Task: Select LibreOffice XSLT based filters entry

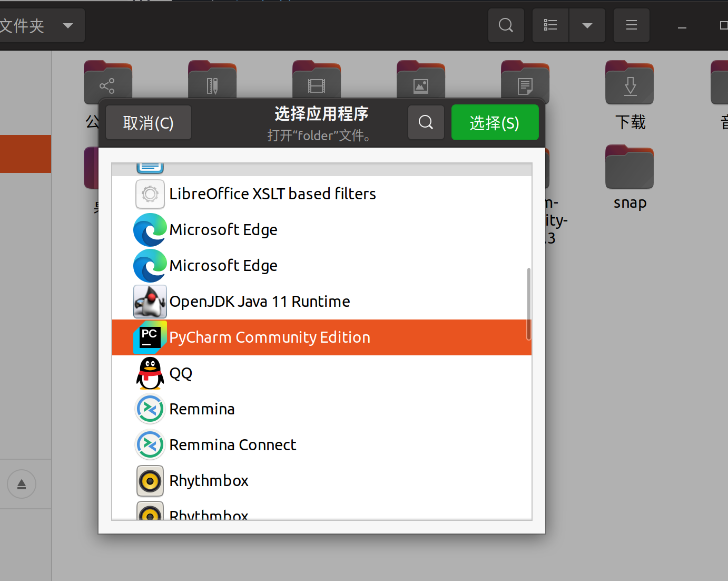Action: (322, 194)
